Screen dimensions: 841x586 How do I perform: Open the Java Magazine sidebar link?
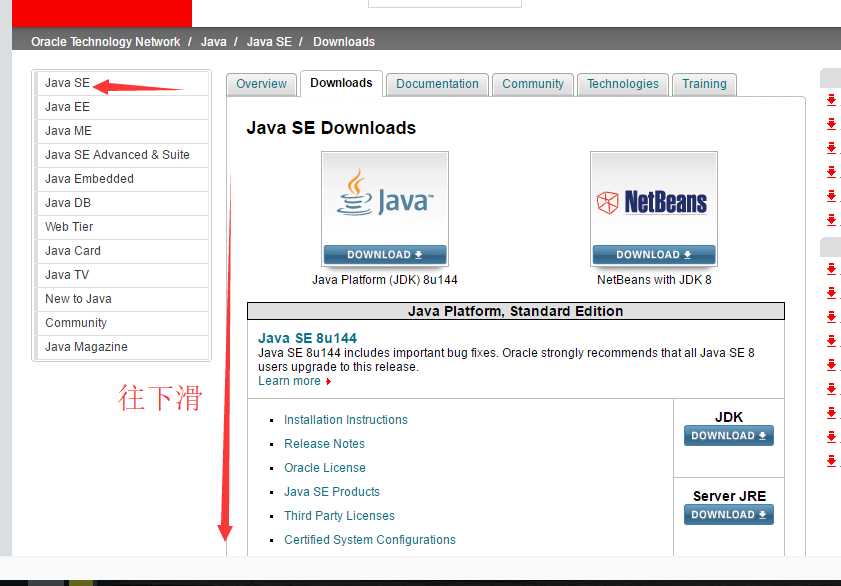point(86,347)
